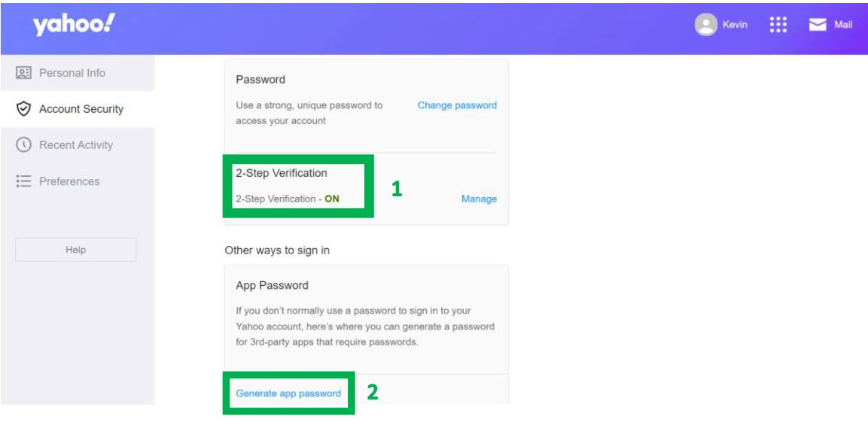Click the Account Security shield icon
Screen dimensions: 868x440
[x=23, y=109]
